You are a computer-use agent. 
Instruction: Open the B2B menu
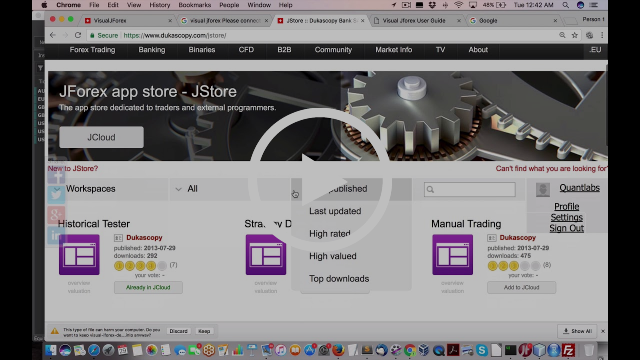(284, 50)
